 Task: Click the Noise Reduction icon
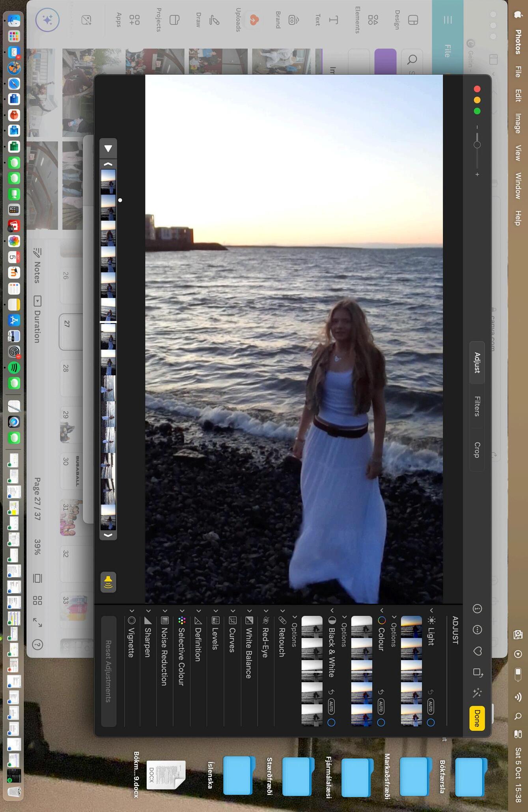(x=165, y=621)
